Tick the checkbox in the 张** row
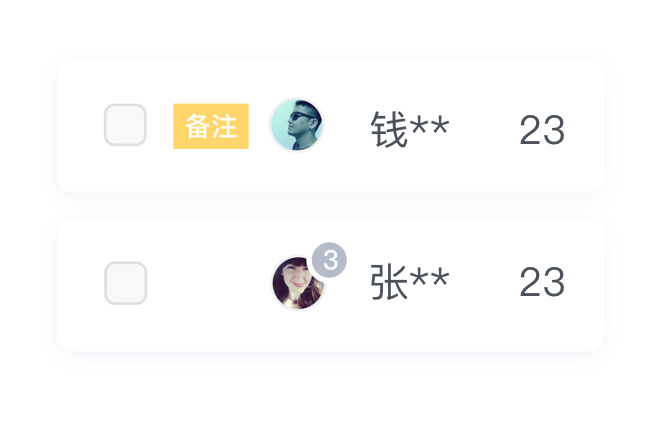 click(125, 283)
